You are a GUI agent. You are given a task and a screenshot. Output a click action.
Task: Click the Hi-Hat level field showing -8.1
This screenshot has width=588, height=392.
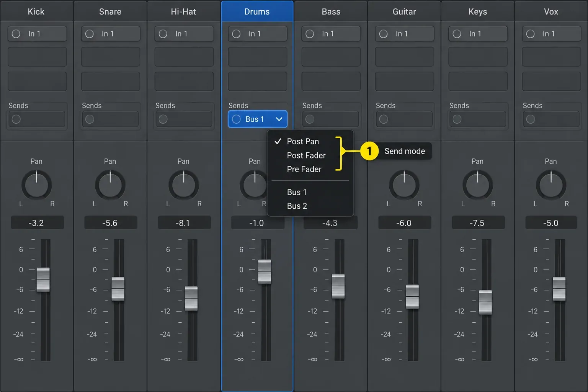[x=184, y=223]
